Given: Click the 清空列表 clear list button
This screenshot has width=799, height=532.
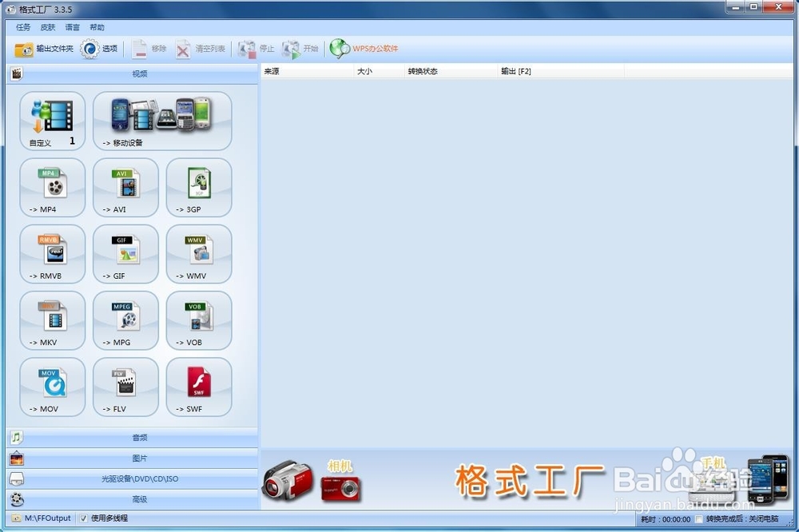Looking at the screenshot, I should pos(204,48).
